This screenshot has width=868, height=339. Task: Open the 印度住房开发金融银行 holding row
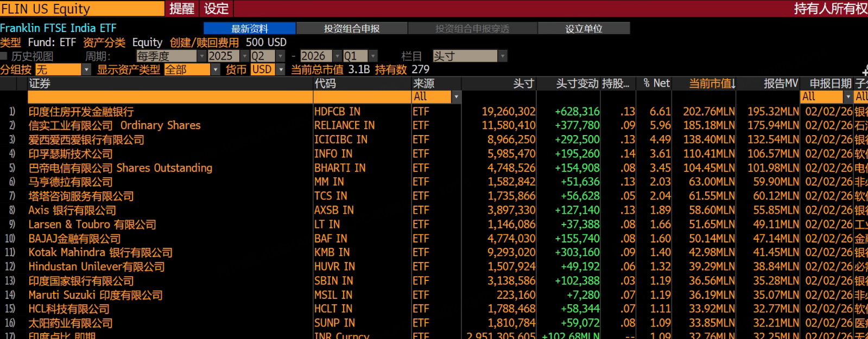coord(81,112)
